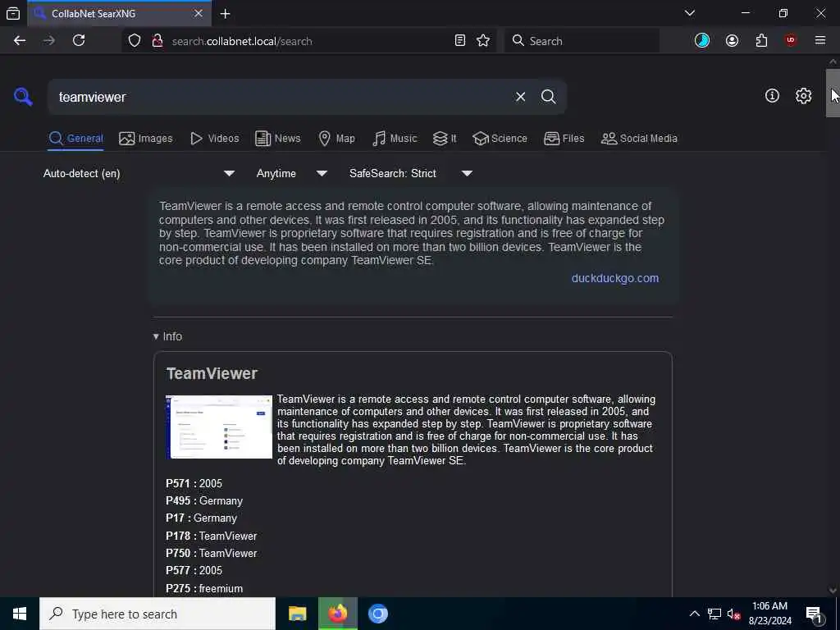This screenshot has width=840, height=630.
Task: Click the TeamViewer infobox heading
Action: point(212,373)
